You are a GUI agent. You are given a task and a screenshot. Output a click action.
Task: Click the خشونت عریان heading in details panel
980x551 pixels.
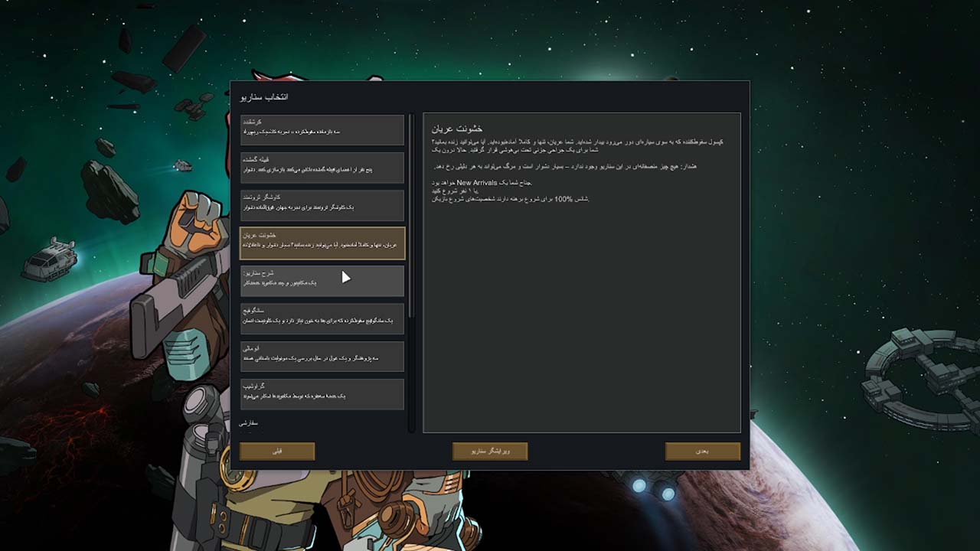pyautogui.click(x=457, y=129)
